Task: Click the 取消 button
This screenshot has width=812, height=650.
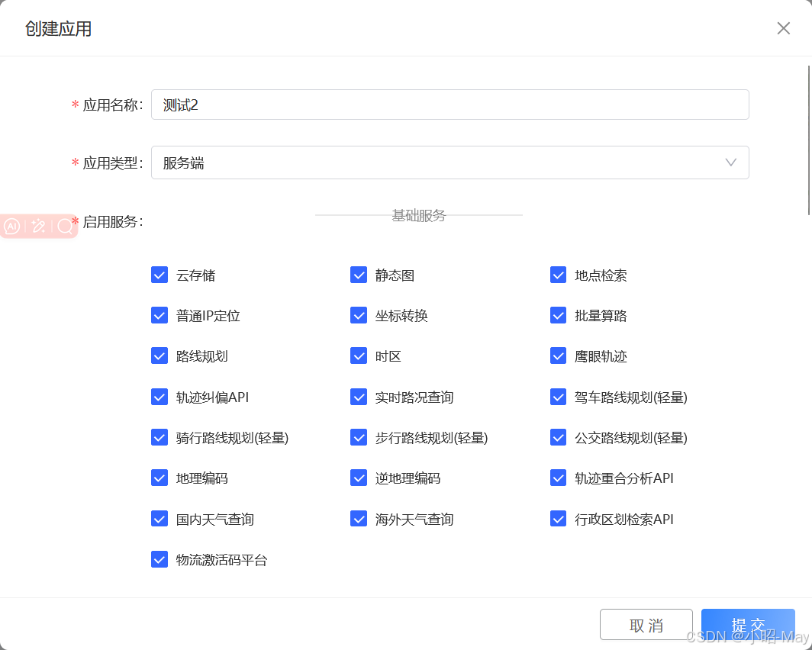Action: (x=646, y=625)
